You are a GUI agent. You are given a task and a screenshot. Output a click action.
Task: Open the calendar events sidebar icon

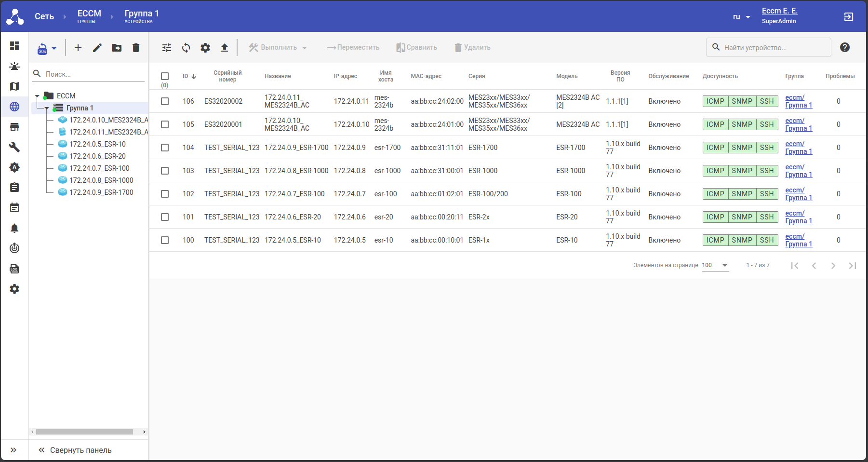tap(14, 208)
